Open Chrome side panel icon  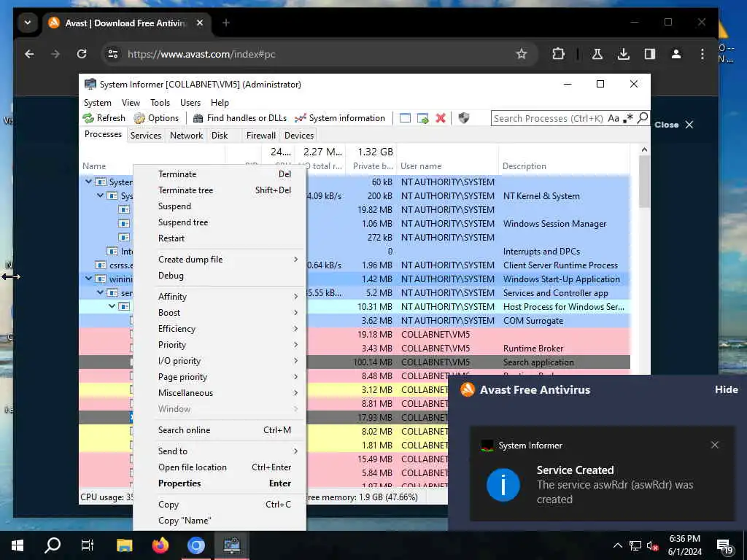650,54
